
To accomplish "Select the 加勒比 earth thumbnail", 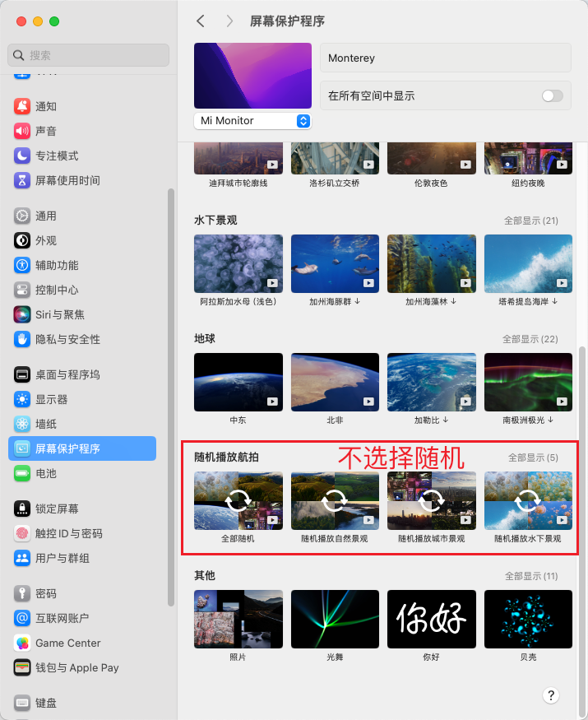I will point(432,382).
